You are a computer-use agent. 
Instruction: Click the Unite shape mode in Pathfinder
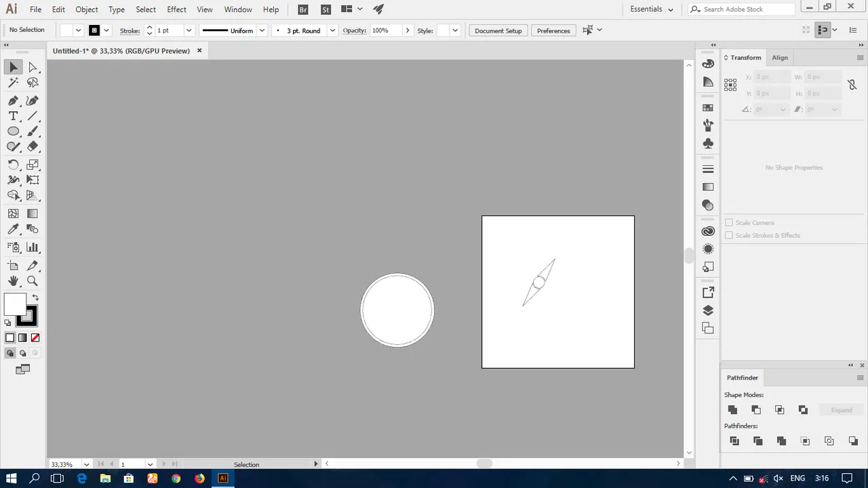[732, 410]
